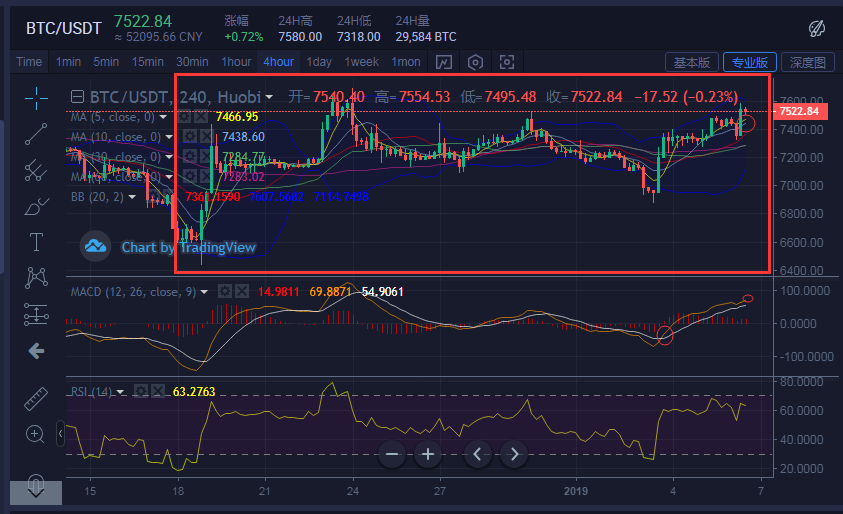Click the 2019 date label on time axis

(x=576, y=491)
